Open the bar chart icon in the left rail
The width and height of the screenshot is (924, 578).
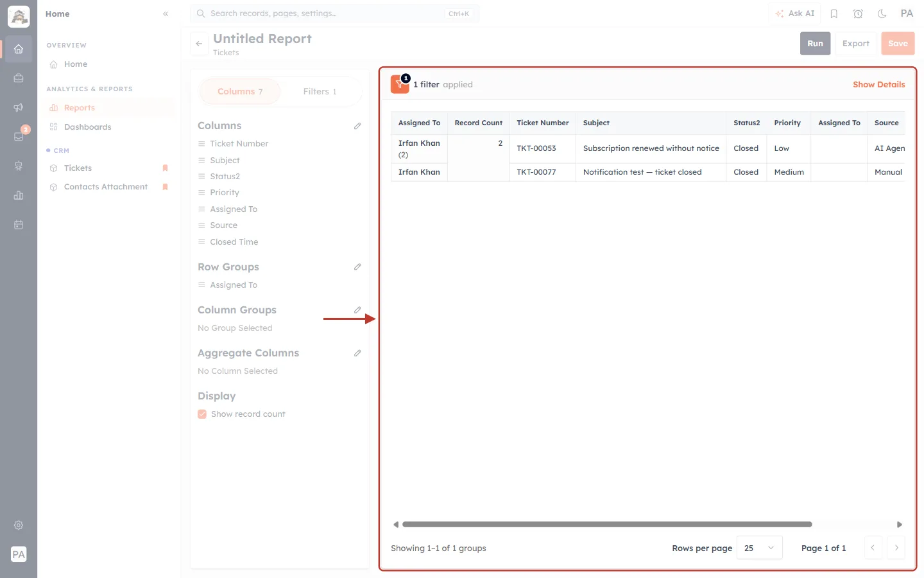[19, 195]
